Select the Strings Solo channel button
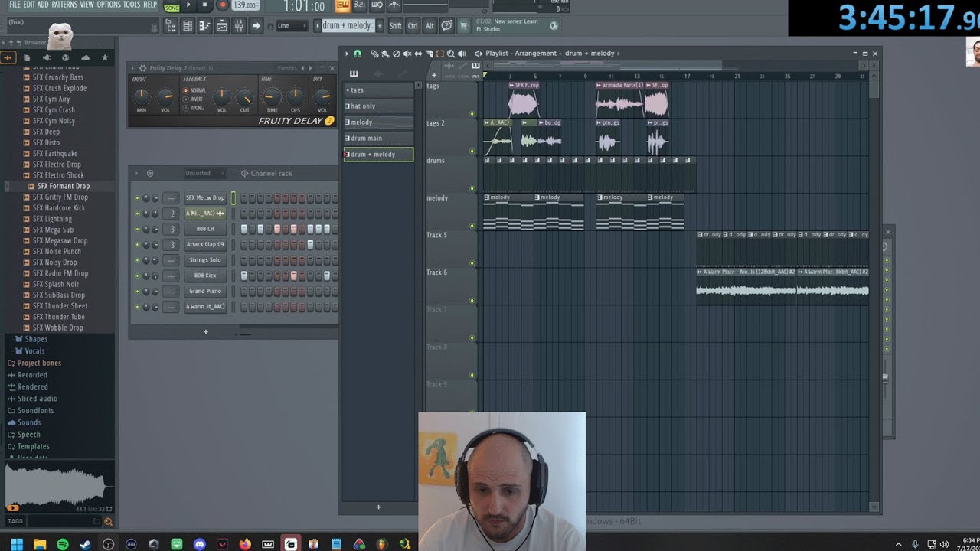 tap(205, 260)
